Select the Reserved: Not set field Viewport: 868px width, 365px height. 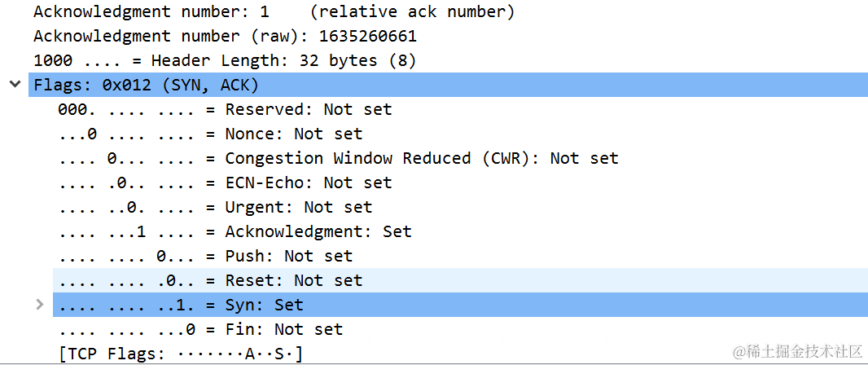225,109
